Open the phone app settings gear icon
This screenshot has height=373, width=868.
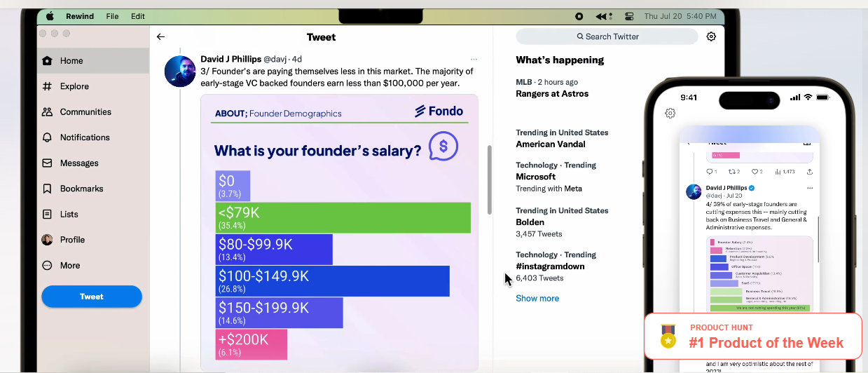(670, 113)
